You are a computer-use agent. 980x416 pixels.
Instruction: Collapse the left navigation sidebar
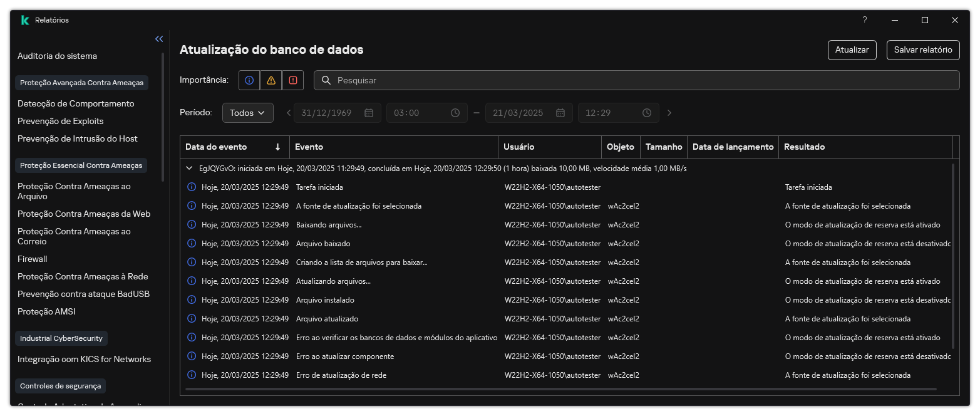coord(158,38)
